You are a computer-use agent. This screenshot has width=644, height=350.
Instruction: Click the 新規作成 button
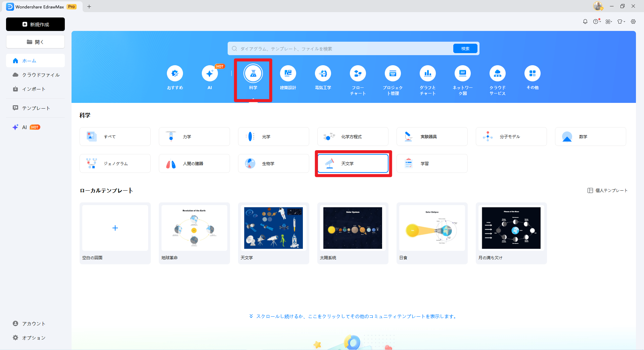35,24
